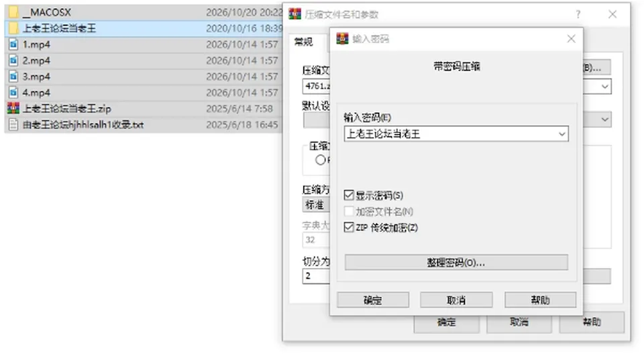The image size is (644, 354).
Task: Click the video icon next to 3.mp4
Action: tap(13, 77)
